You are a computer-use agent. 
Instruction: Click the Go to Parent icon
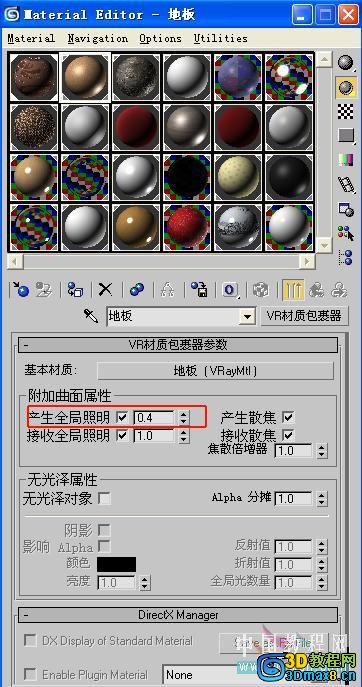[x=316, y=290]
